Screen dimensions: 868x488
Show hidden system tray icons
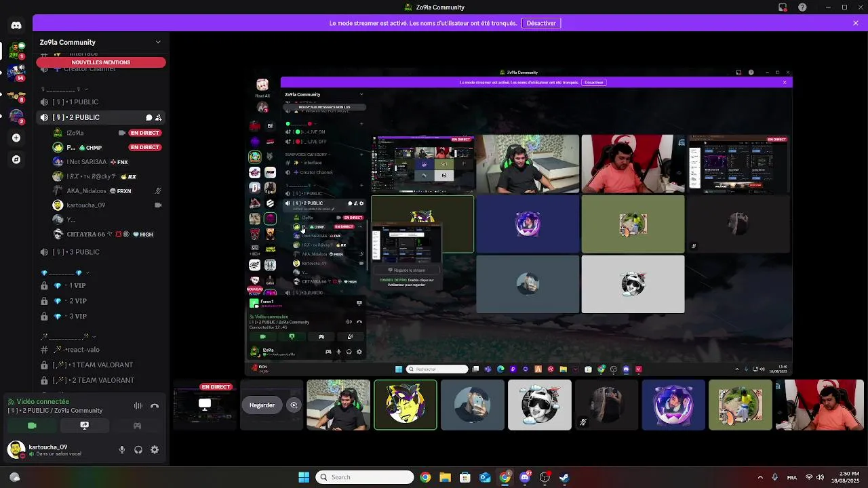759,477
